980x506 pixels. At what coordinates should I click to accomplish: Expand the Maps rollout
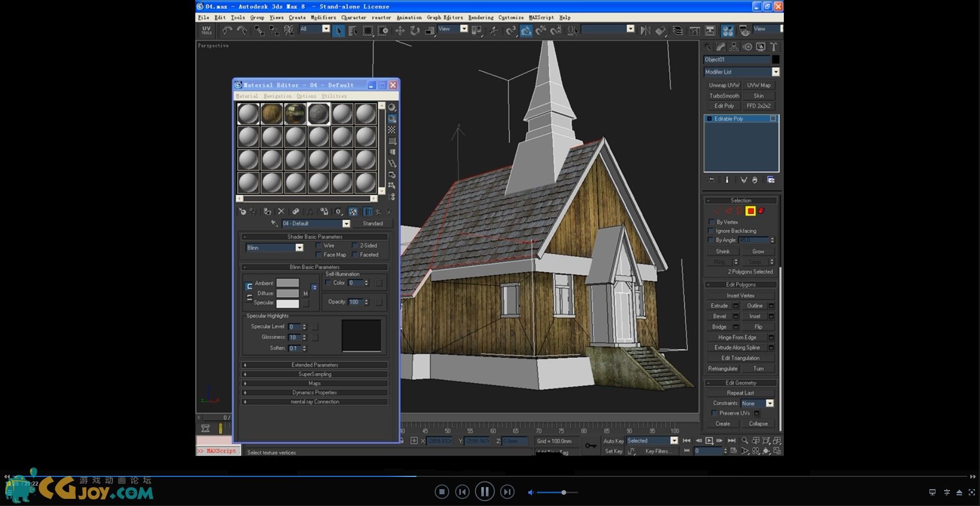pyautogui.click(x=314, y=383)
